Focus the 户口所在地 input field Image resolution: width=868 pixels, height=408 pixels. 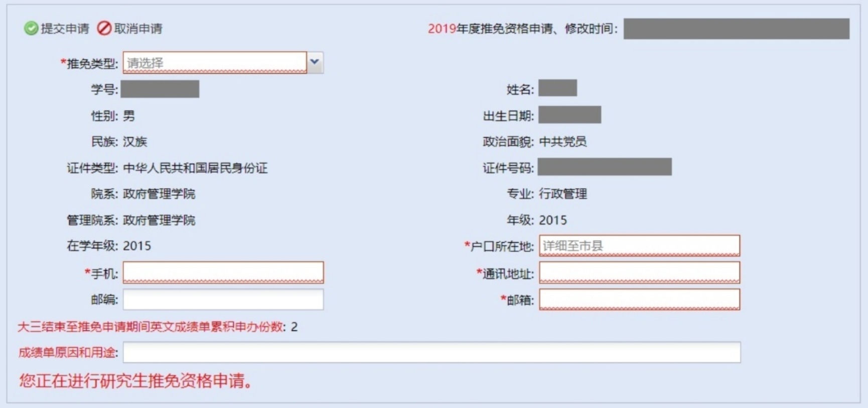click(x=639, y=246)
